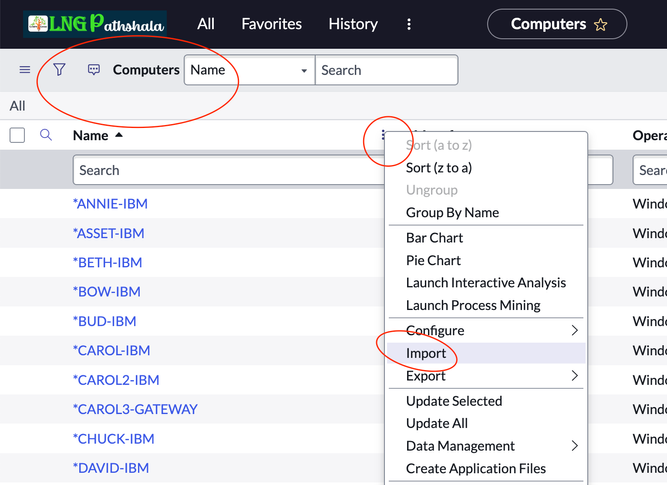Expand the Export submenu

point(486,376)
